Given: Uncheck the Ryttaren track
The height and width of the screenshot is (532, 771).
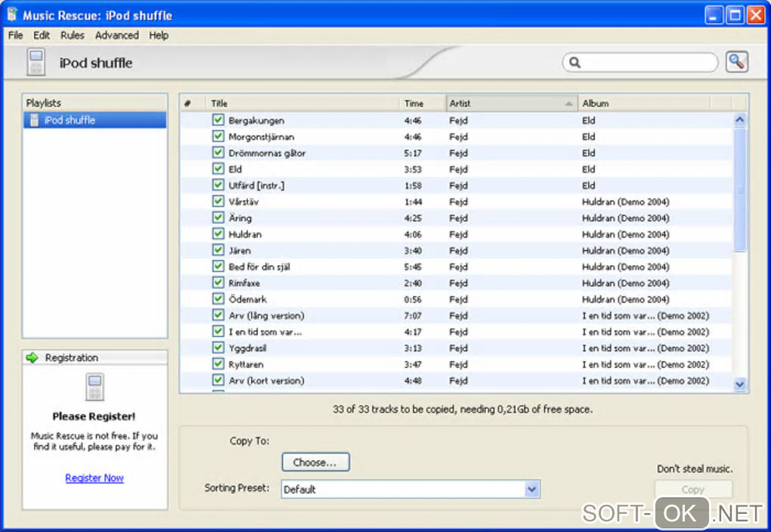Looking at the screenshot, I should (x=218, y=363).
